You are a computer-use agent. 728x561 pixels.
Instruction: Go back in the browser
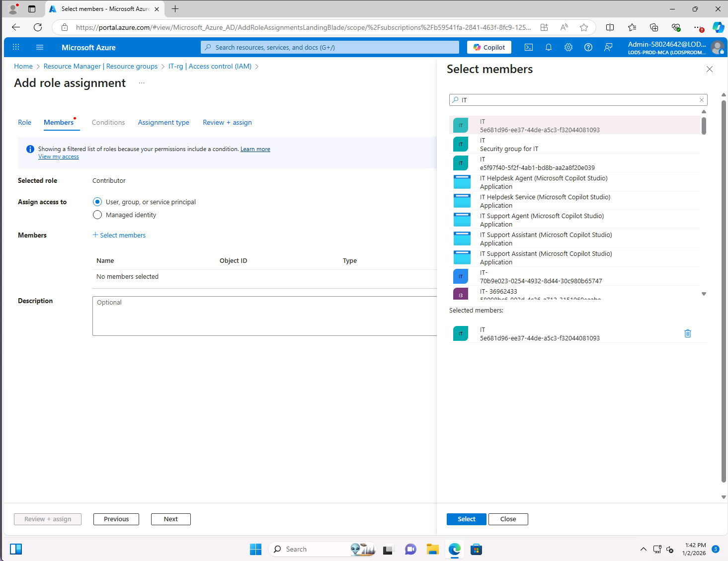click(x=16, y=27)
